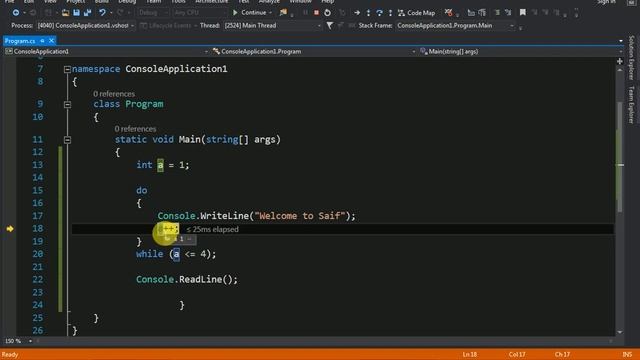Open the Code Map button
Screen dimensions: 640x360
tap(417, 13)
